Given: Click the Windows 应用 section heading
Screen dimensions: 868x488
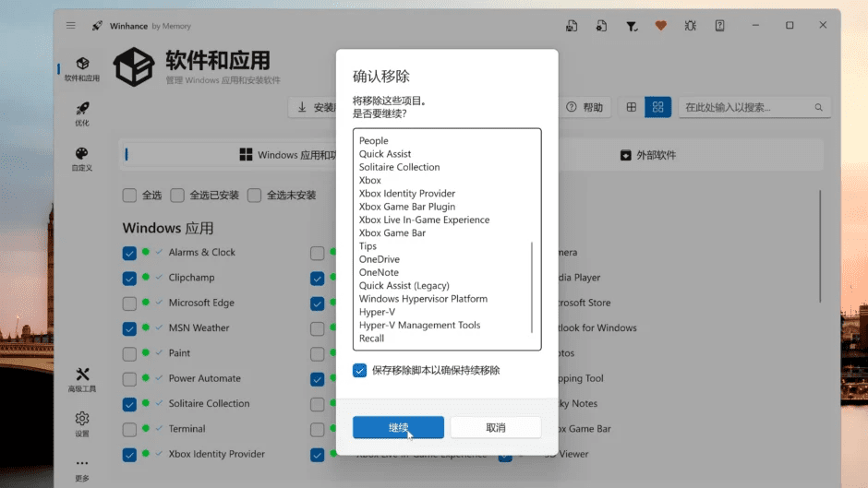Looking at the screenshot, I should tap(168, 228).
